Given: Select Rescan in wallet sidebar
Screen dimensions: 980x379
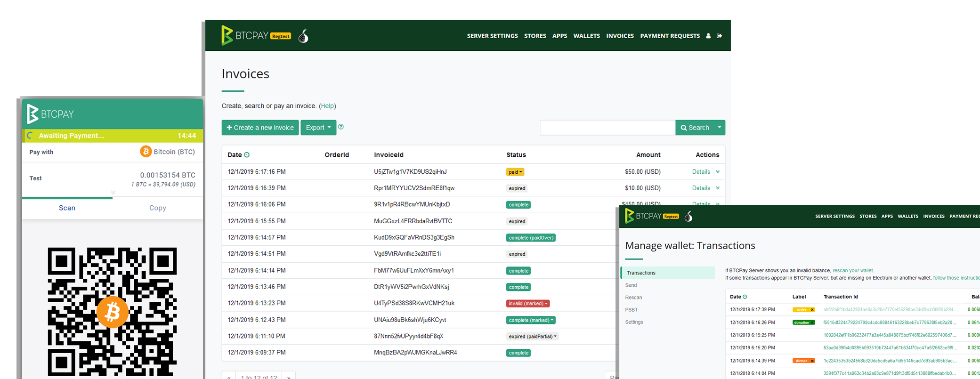Looking at the screenshot, I should pos(633,298).
